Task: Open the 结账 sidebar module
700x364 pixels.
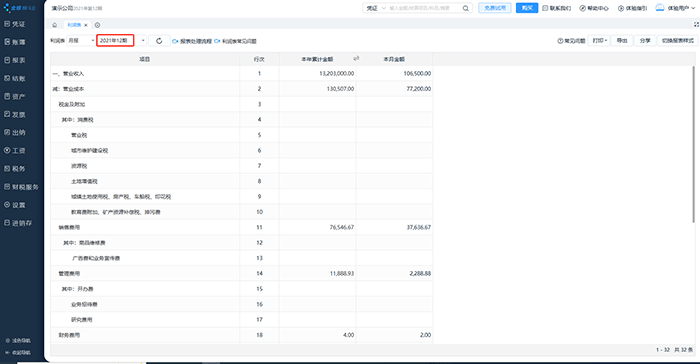Action: (15, 78)
